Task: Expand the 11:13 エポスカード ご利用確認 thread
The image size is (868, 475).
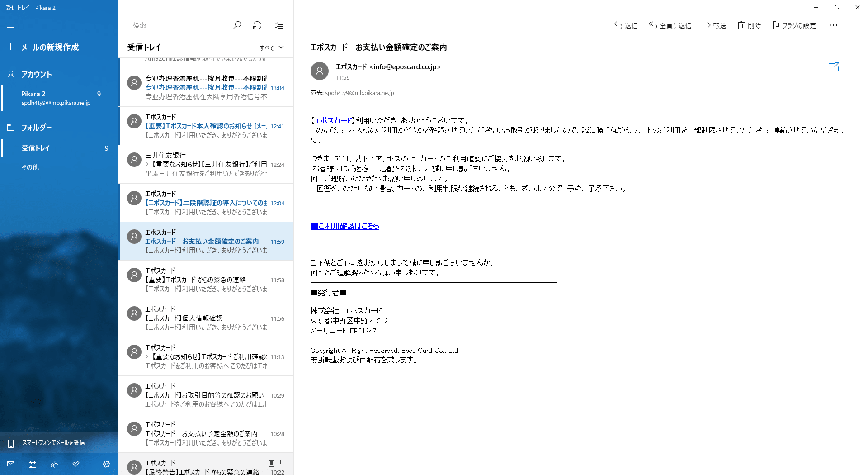Action: (147, 357)
